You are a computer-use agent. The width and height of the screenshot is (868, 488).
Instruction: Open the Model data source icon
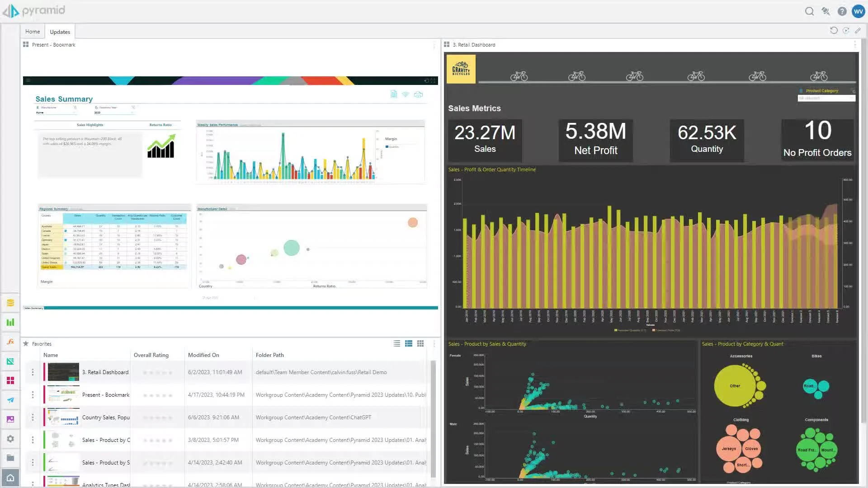tap(10, 303)
